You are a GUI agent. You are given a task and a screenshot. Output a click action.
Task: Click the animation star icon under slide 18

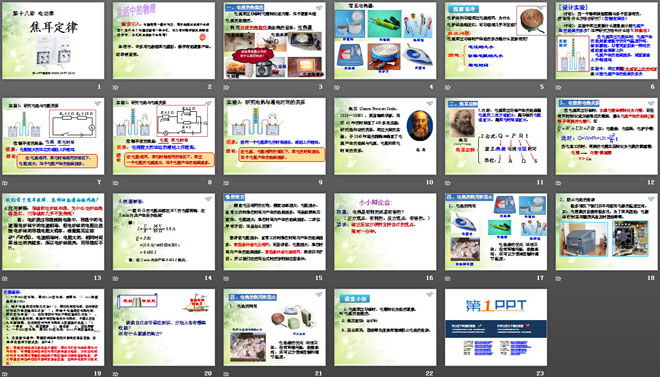click(558, 278)
